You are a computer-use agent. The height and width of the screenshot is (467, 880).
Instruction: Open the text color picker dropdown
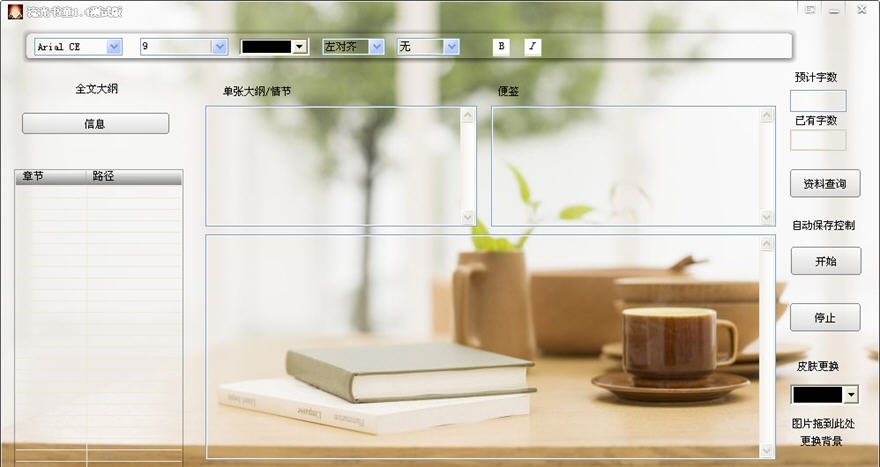(x=300, y=47)
